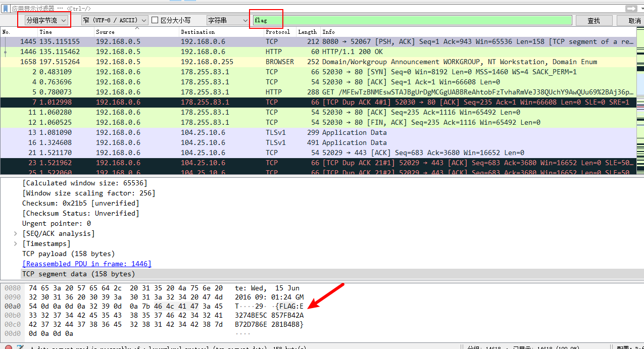Click hex offset row 00d0
This screenshot has height=349, width=644.
[13, 333]
